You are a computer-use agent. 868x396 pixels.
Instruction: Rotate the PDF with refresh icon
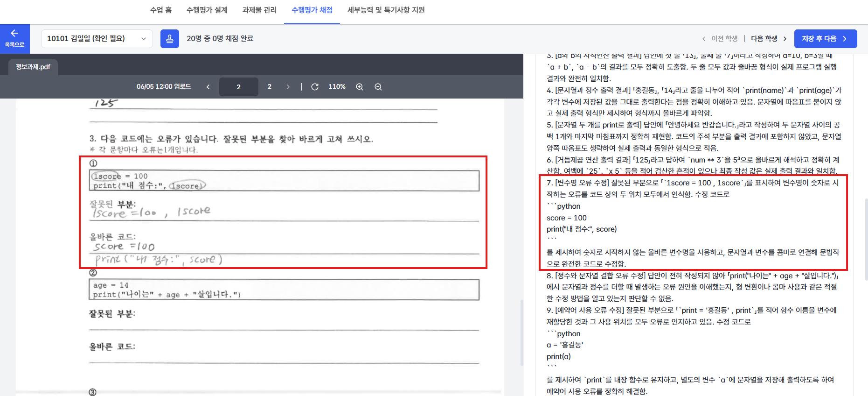tap(315, 87)
